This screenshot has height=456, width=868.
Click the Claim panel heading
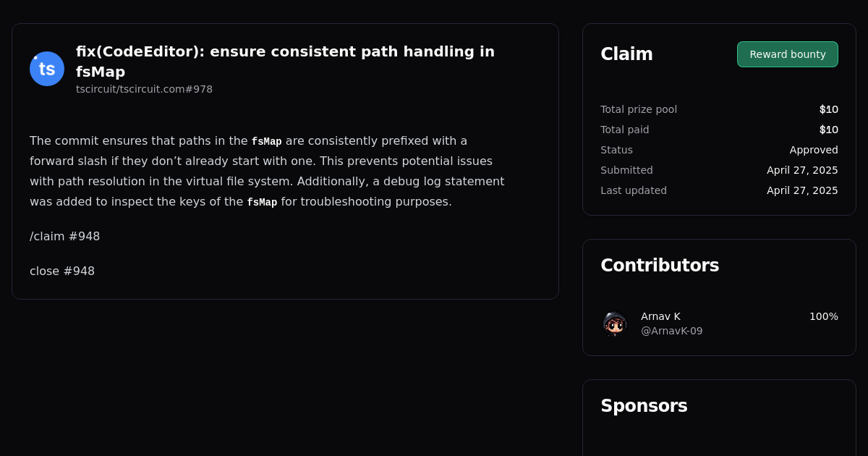click(x=626, y=54)
